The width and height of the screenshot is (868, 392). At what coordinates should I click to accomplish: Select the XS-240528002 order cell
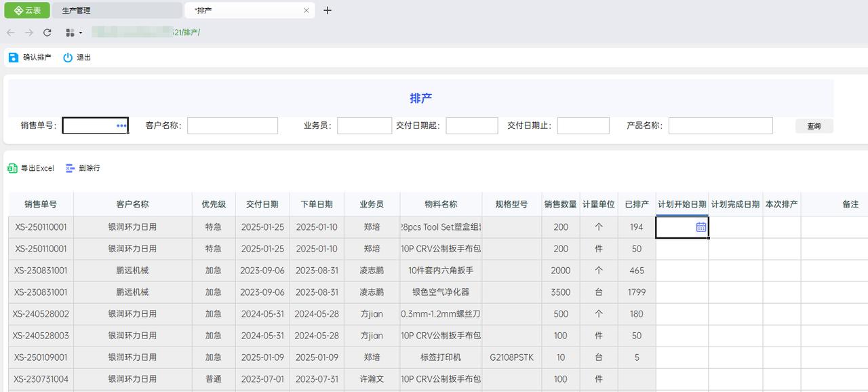[41, 314]
